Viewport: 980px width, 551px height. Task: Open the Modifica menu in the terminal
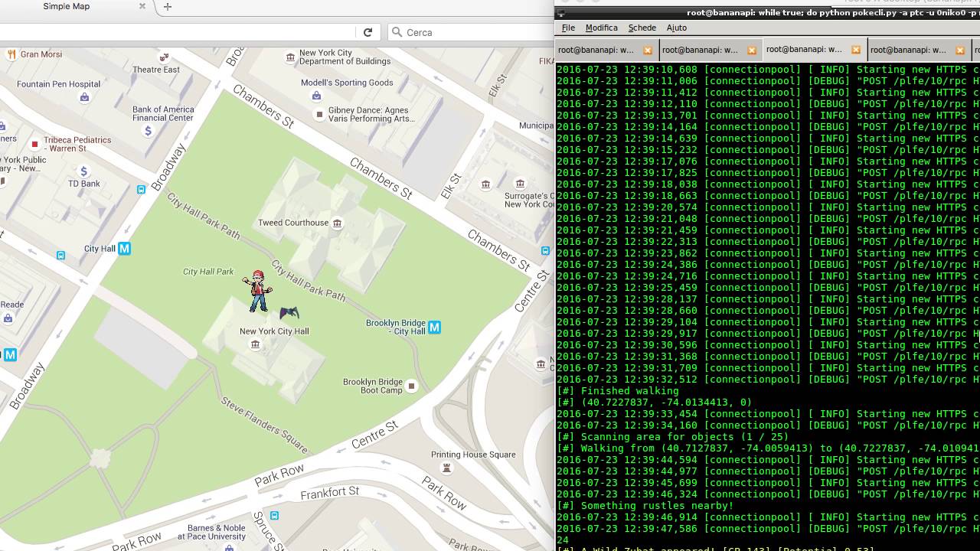pos(602,28)
